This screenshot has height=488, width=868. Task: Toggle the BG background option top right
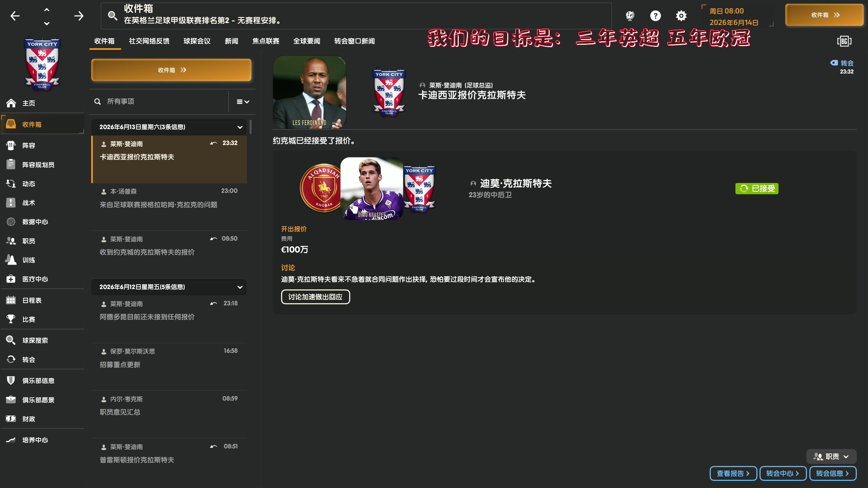(844, 41)
